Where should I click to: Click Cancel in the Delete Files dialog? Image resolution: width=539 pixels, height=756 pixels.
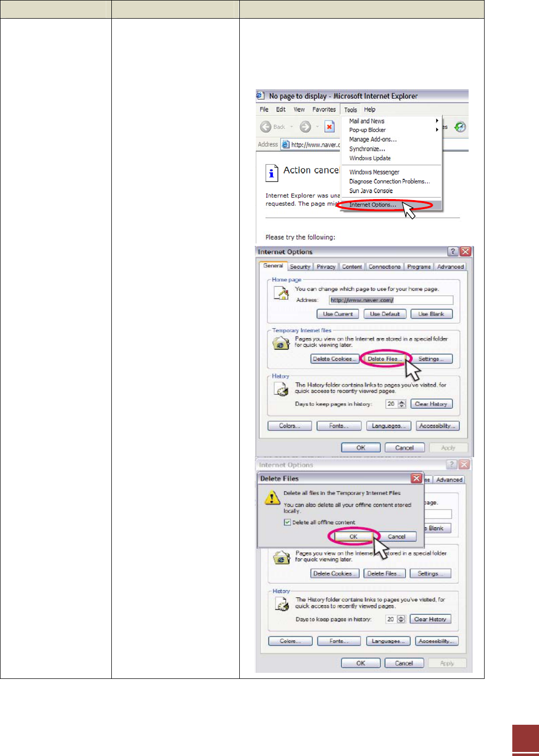click(x=396, y=536)
